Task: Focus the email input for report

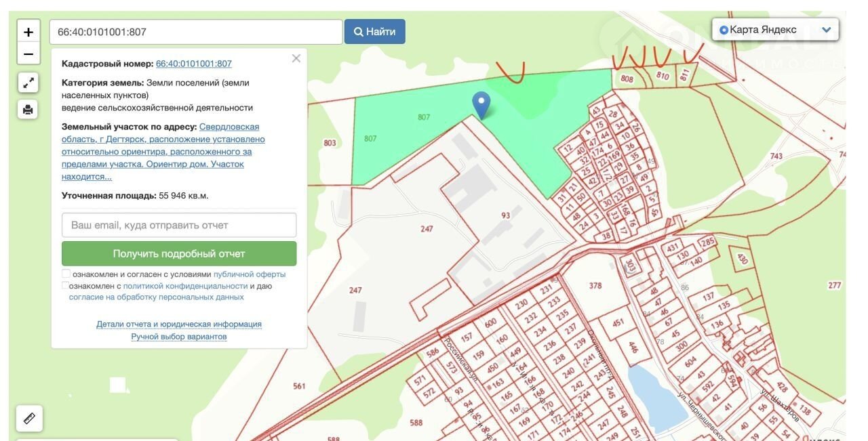Action: (179, 225)
